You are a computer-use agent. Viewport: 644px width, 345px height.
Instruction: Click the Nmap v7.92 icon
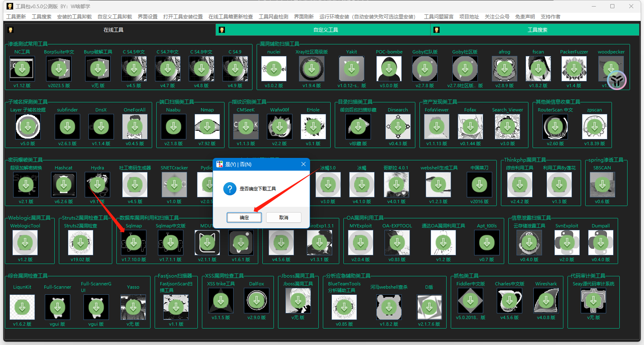(207, 127)
